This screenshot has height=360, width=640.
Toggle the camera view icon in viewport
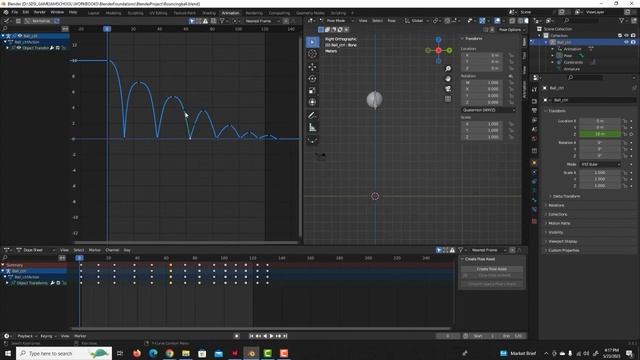[448, 89]
